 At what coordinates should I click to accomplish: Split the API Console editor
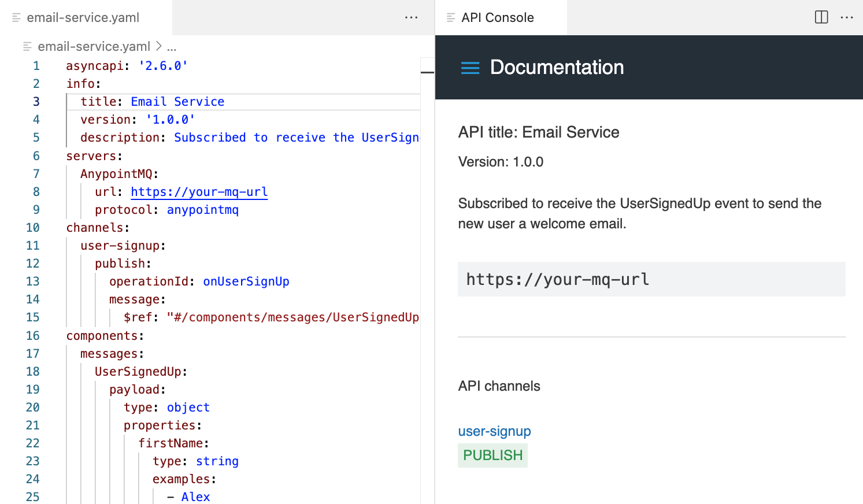[x=821, y=17]
